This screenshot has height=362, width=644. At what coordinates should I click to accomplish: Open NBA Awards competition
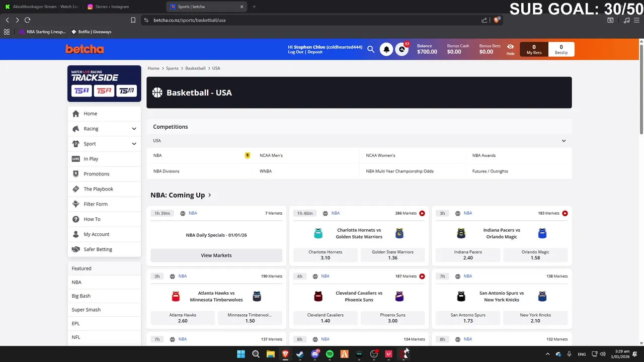tap(484, 155)
